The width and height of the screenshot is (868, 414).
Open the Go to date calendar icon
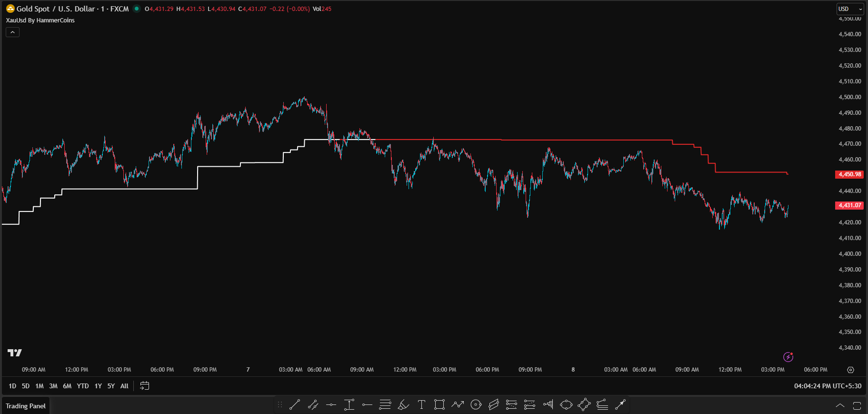coord(145,386)
